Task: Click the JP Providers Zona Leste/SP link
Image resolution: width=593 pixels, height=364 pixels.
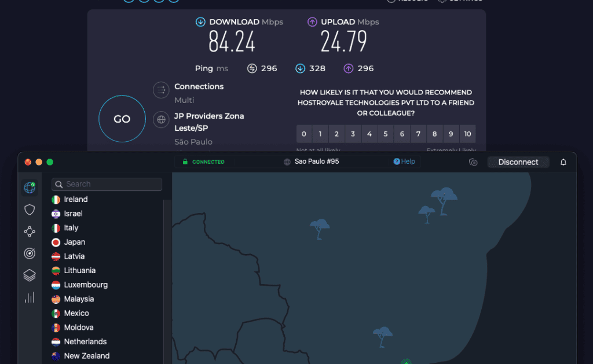Action: 209,122
